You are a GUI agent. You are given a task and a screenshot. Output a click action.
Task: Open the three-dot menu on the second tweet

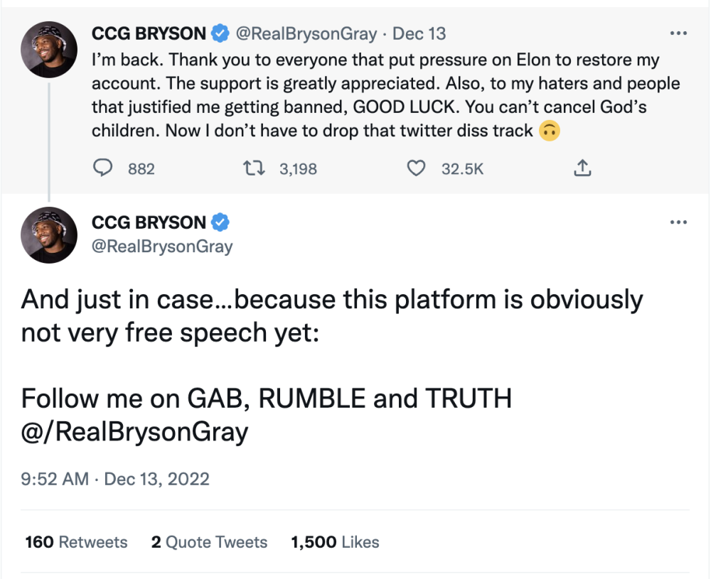(x=679, y=222)
